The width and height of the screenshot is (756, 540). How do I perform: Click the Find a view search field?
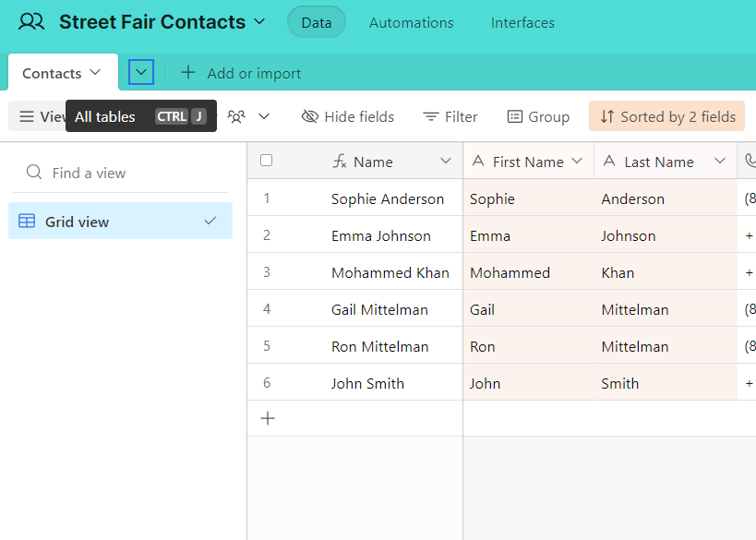click(121, 173)
